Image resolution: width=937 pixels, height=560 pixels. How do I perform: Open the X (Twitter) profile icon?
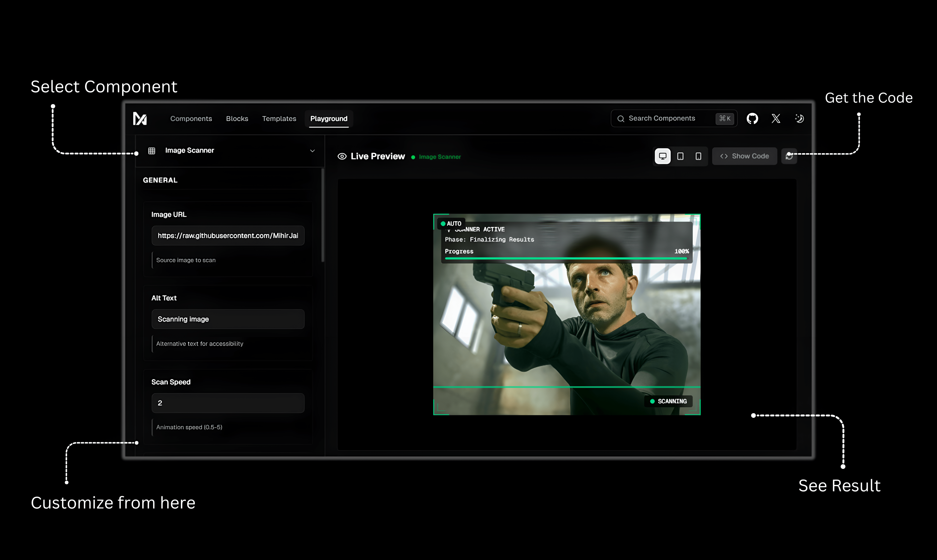point(776,119)
